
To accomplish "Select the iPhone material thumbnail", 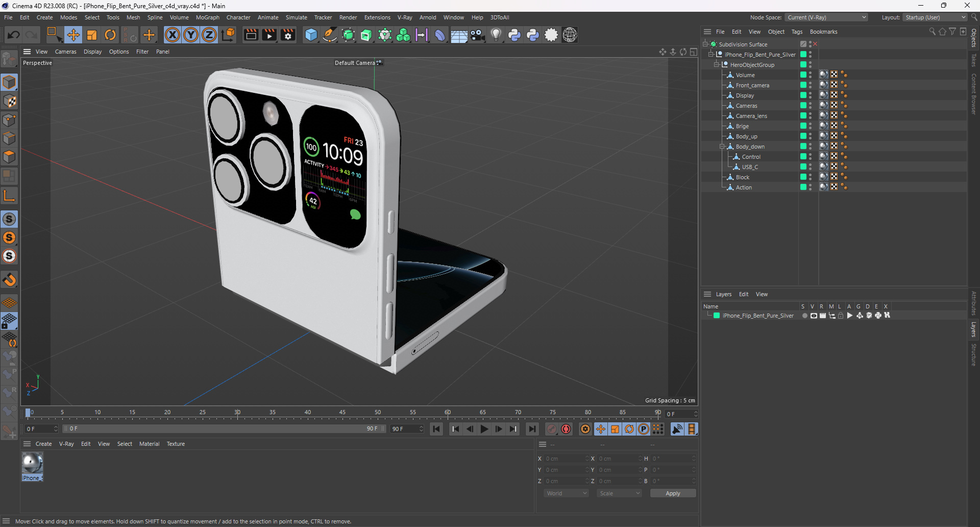I will [x=32, y=463].
